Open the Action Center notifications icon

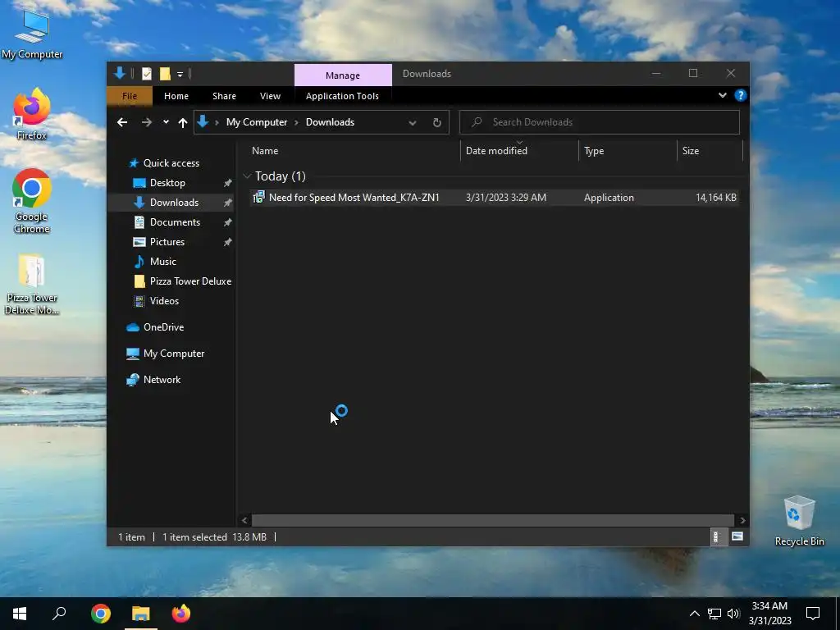(x=813, y=614)
